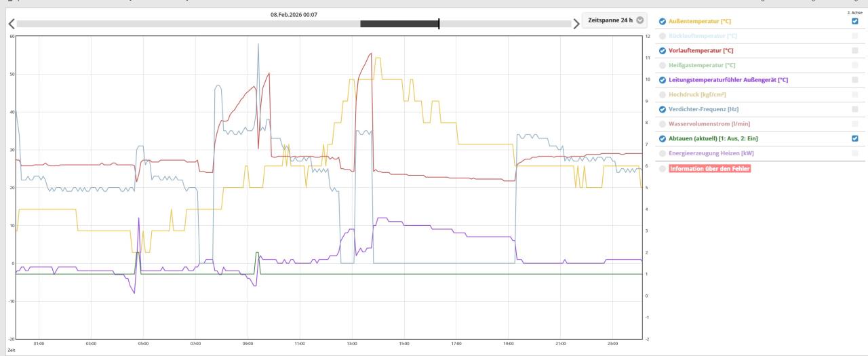This screenshot has width=868, height=356.
Task: Click the dark handle on the timeline slider
Action: tap(399, 24)
